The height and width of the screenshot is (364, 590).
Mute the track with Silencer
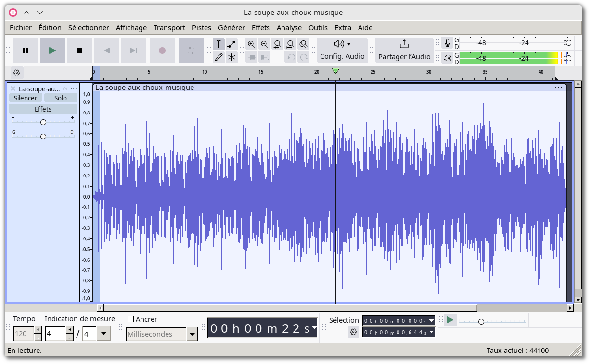click(x=26, y=98)
